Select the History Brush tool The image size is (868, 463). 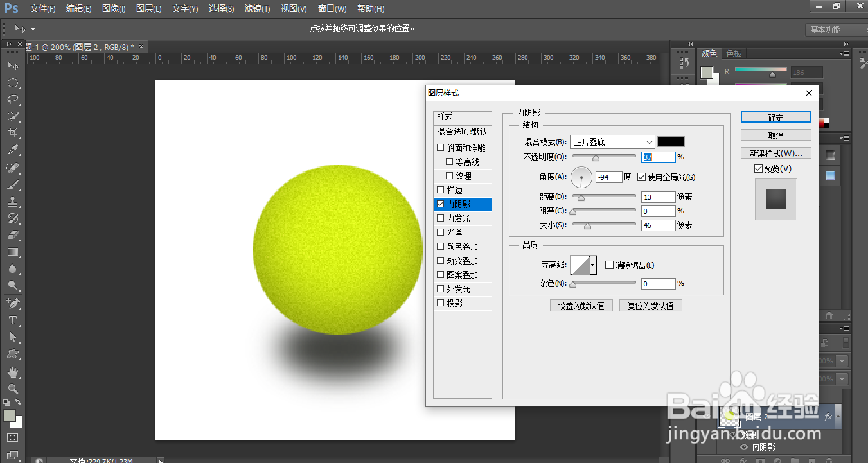(x=12, y=218)
